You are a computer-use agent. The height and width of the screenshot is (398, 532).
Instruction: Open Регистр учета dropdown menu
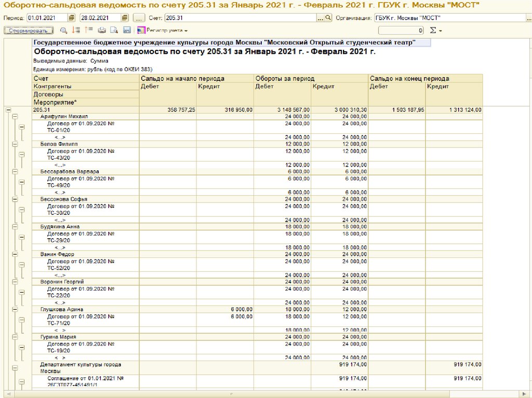[x=163, y=31]
